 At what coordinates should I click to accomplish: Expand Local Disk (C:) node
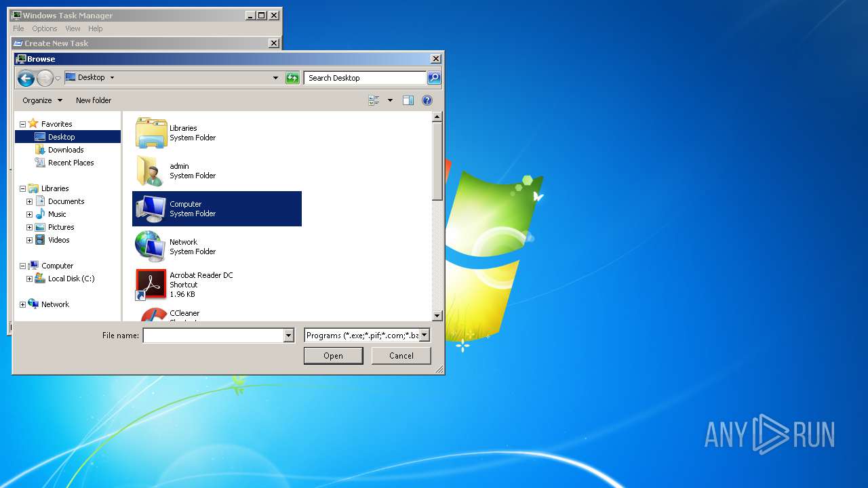(x=29, y=279)
